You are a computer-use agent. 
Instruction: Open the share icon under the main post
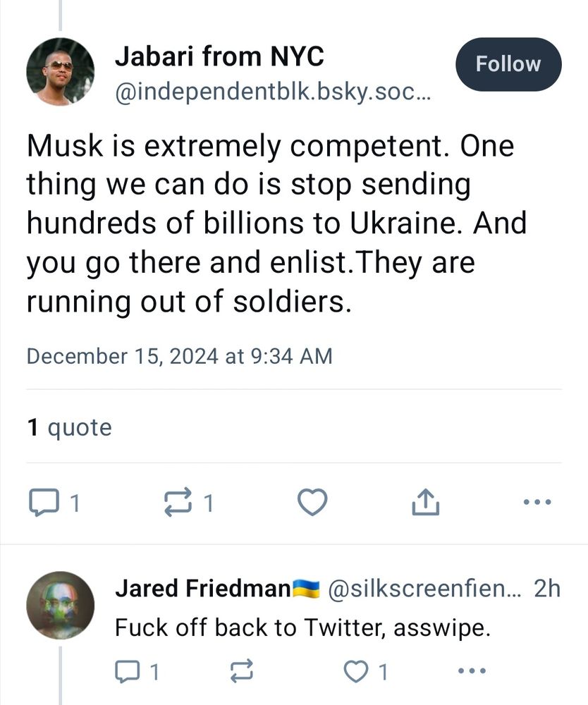(x=425, y=501)
